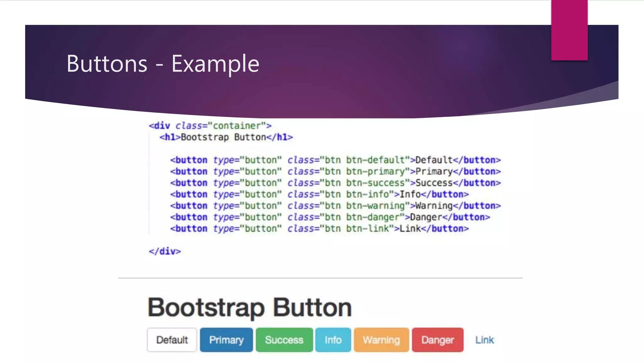Click the white Default button
Image resolution: width=644 pixels, height=362 pixels.
[172, 340]
